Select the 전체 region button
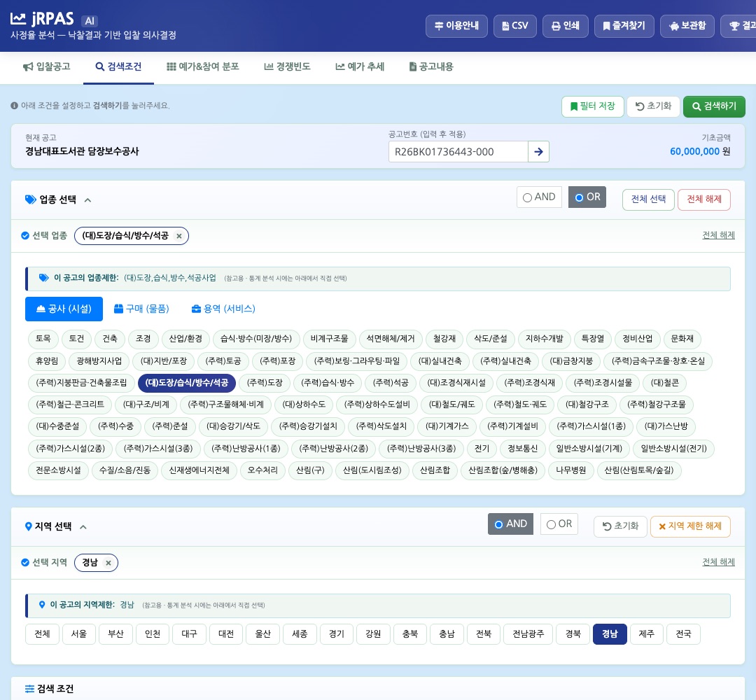756x700 pixels. click(x=43, y=634)
